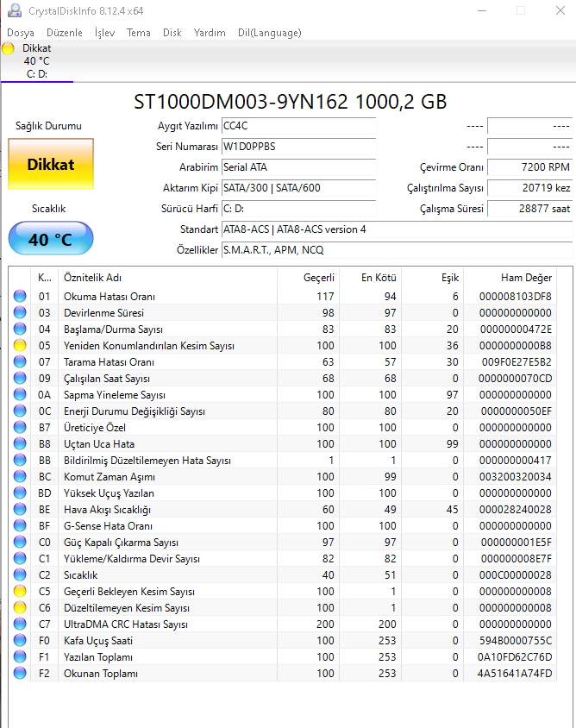Click the CrystalDiskInfo app icon in the title bar

(x=14, y=10)
